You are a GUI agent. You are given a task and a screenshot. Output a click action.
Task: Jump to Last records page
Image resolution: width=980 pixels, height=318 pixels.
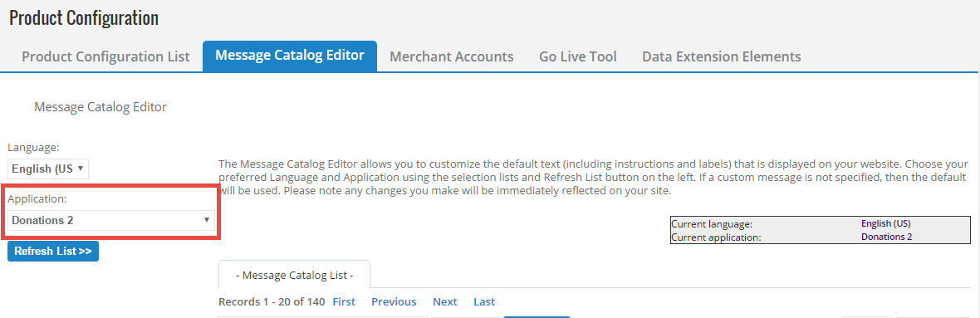click(x=483, y=301)
